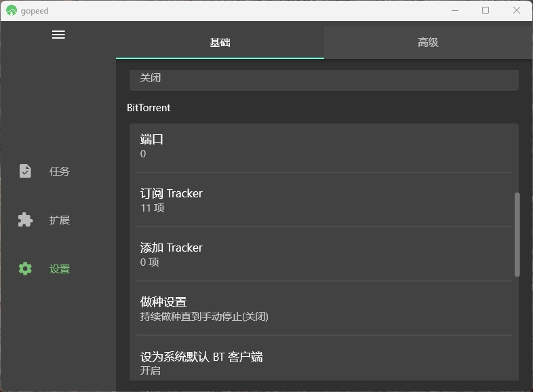
Task: Toggle 设为系统默认 BT 客户端 setting
Action: (323, 363)
